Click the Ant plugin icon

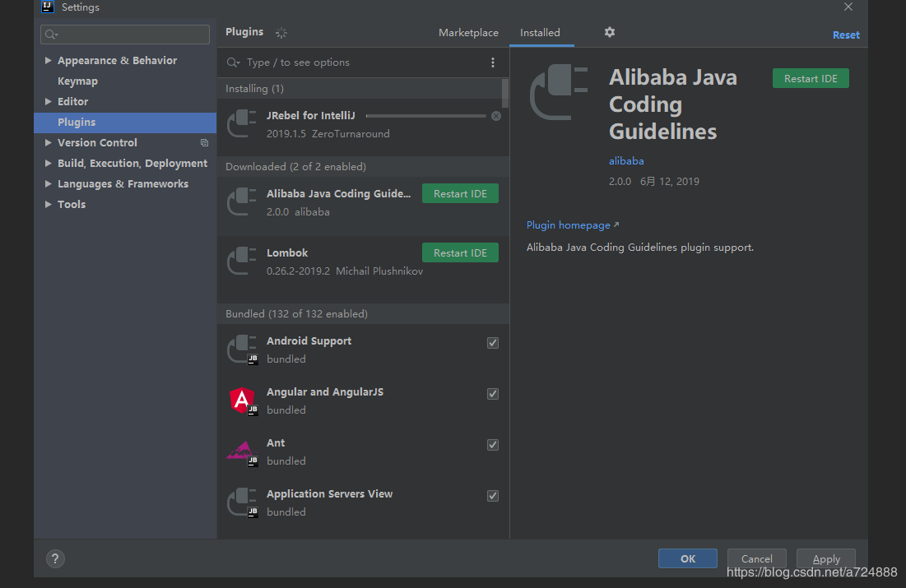pyautogui.click(x=242, y=451)
